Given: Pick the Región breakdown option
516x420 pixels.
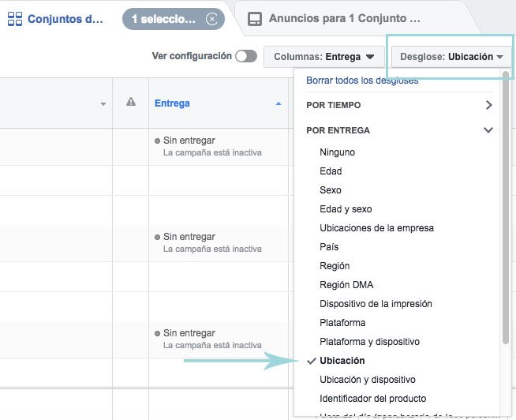Looking at the screenshot, I should click(x=335, y=266).
